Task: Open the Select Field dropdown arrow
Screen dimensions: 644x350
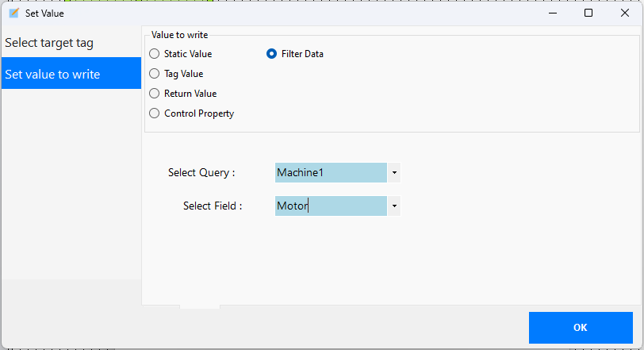Action: pyautogui.click(x=394, y=206)
